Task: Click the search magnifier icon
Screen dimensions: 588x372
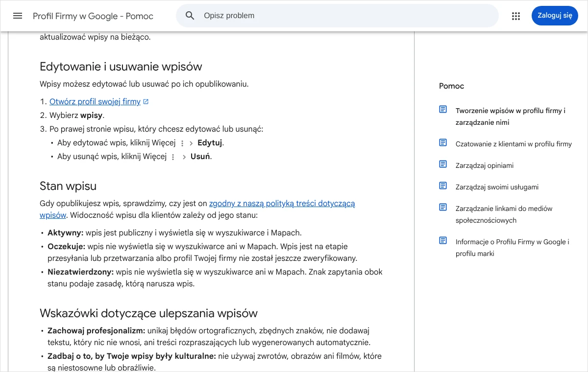Action: coord(190,16)
